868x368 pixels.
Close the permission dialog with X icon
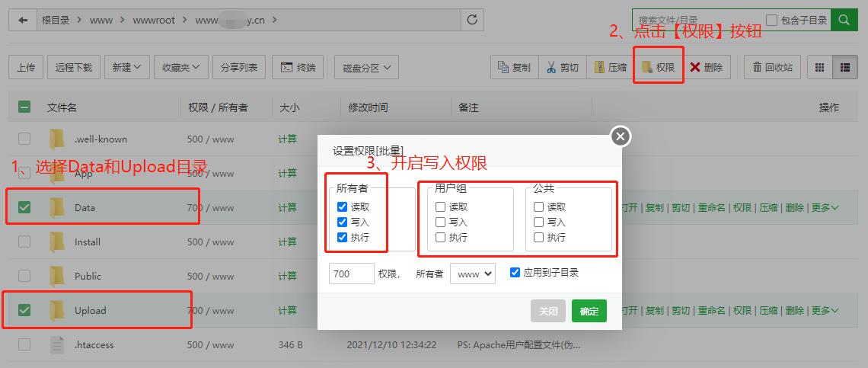click(621, 136)
